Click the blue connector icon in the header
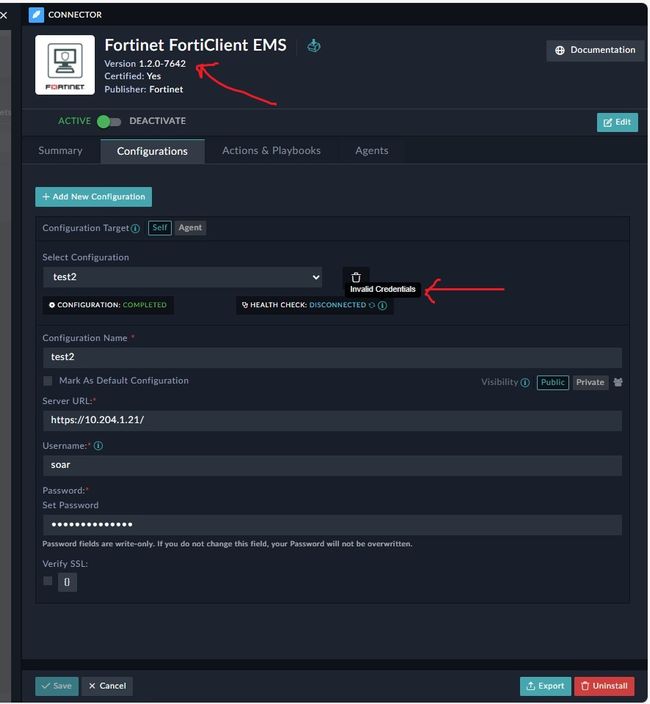 [36, 15]
